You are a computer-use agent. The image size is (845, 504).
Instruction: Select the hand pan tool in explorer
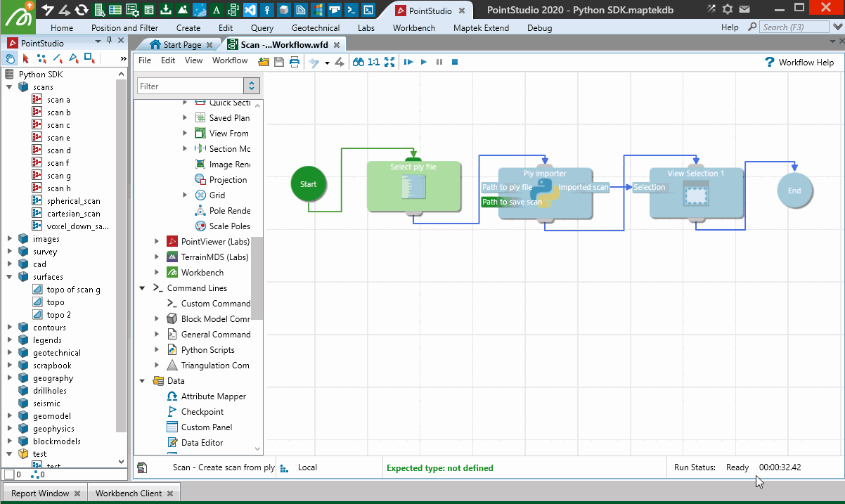[x=11, y=58]
